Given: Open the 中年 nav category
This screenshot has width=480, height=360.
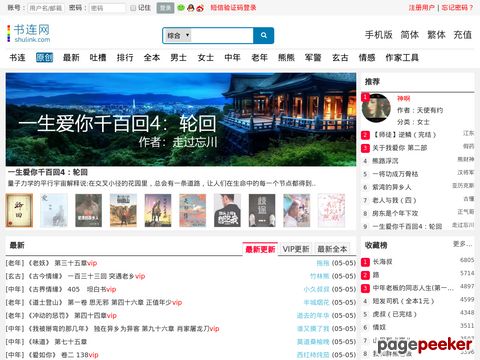Looking at the screenshot, I should (233, 58).
